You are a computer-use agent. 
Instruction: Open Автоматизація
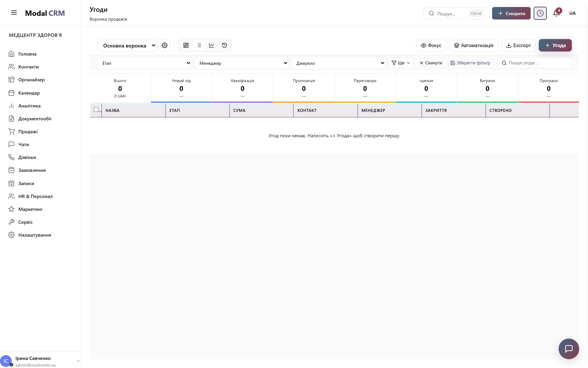[x=473, y=45]
